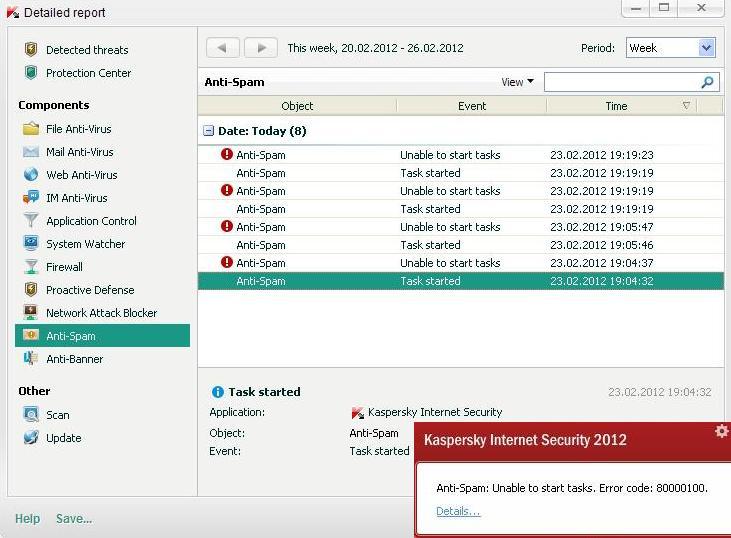Viewport: 731px width, 538px height.
Task: Click the gear icon on Kaspersky notification
Action: point(721,431)
